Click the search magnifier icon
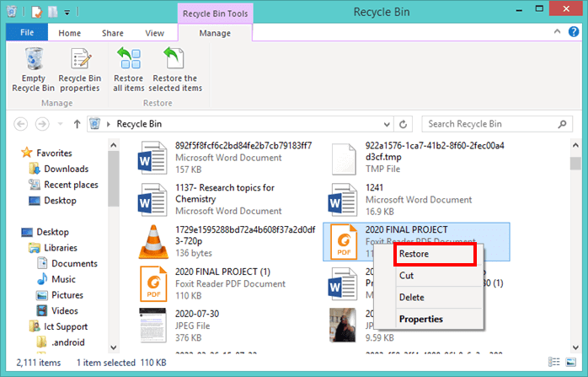The height and width of the screenshot is (377, 588). tap(562, 124)
